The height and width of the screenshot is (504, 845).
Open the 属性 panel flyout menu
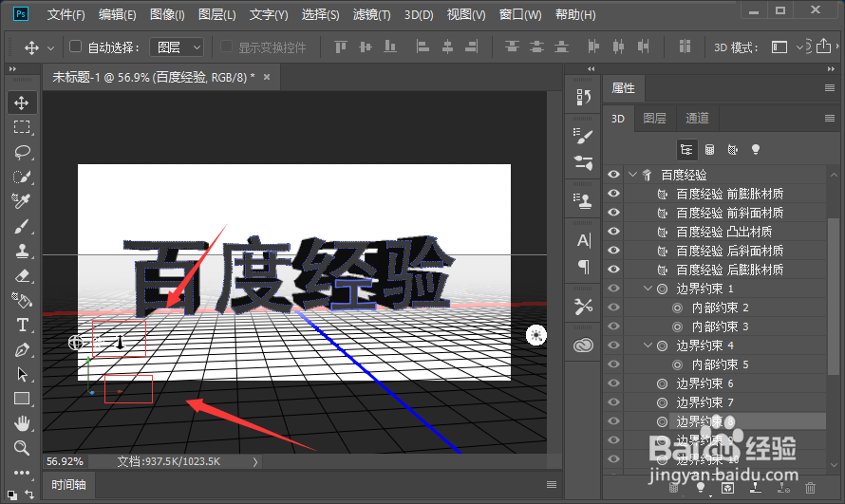click(x=830, y=87)
